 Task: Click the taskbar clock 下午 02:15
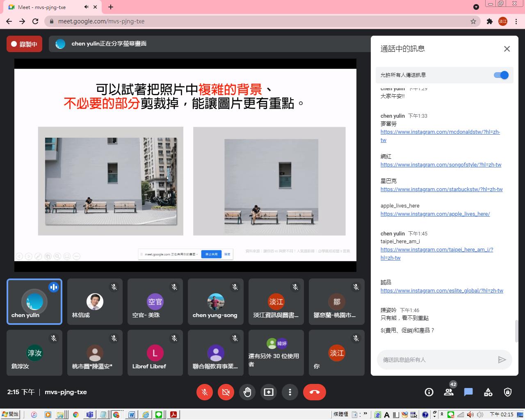click(502, 415)
